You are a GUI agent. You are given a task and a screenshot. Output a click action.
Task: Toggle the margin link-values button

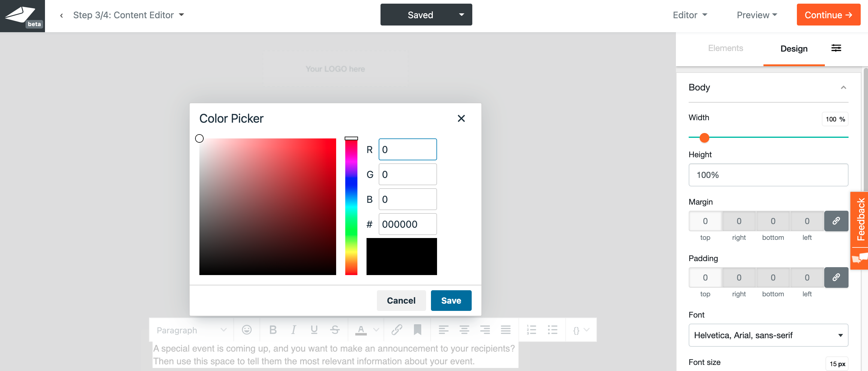click(x=836, y=221)
